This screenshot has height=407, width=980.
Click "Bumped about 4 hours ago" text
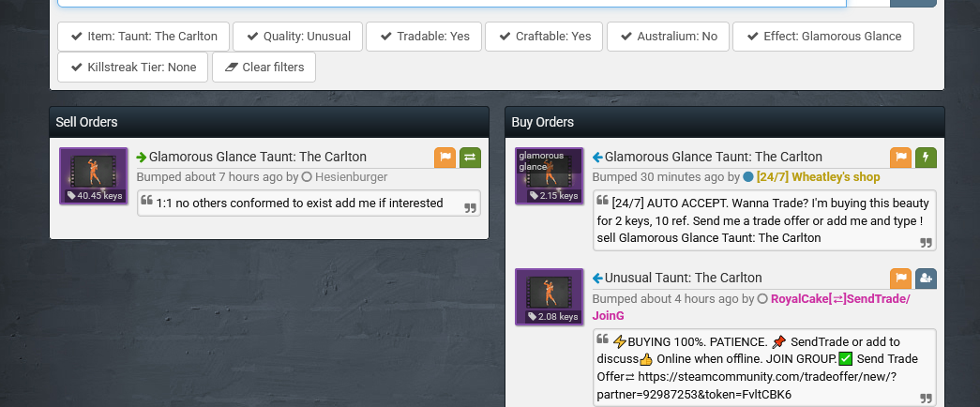(x=666, y=299)
